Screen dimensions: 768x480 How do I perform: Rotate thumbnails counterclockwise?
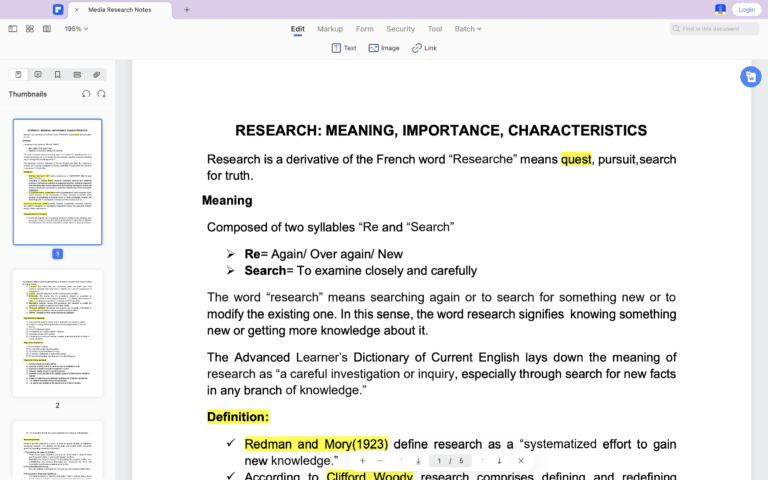(86, 94)
